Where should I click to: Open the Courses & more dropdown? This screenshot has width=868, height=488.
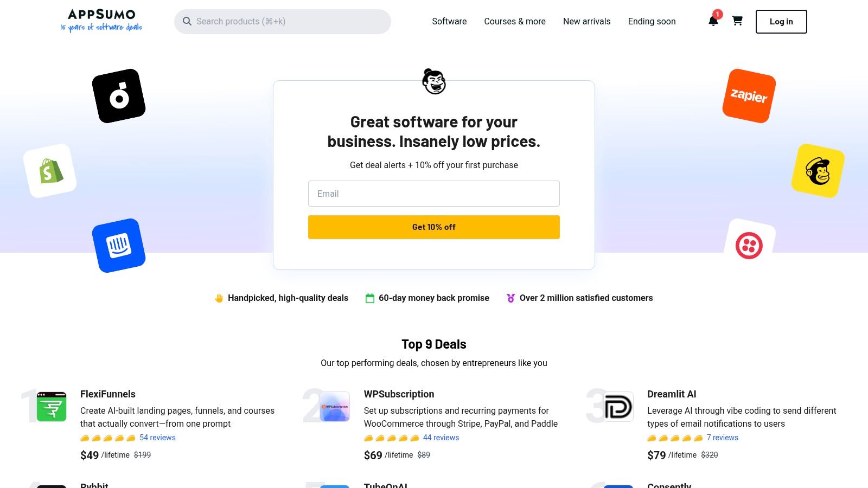pyautogui.click(x=515, y=22)
